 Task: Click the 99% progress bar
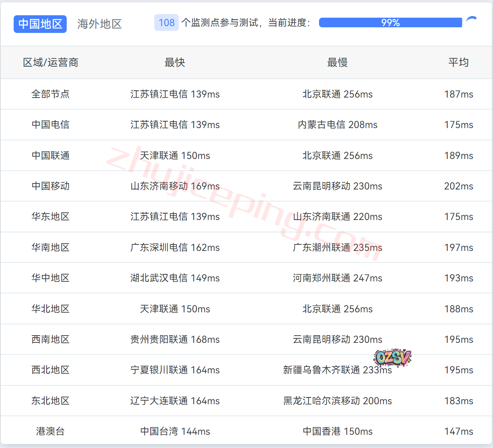[x=390, y=23]
